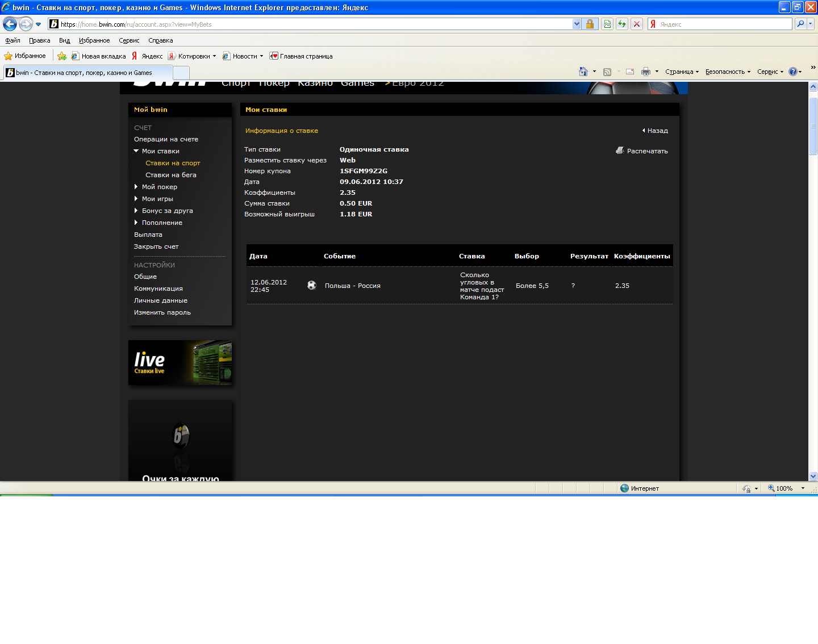The image size is (818, 644).
Task: Click the security lock icon in address bar
Action: point(590,24)
